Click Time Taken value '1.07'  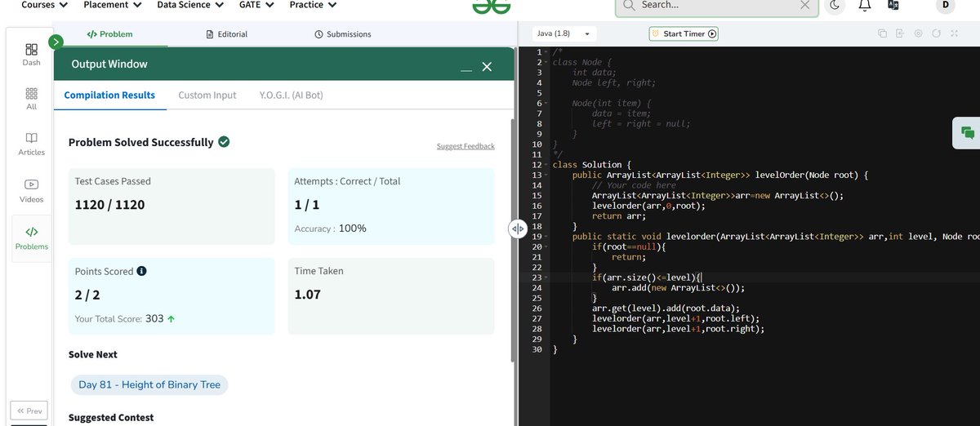click(x=308, y=295)
